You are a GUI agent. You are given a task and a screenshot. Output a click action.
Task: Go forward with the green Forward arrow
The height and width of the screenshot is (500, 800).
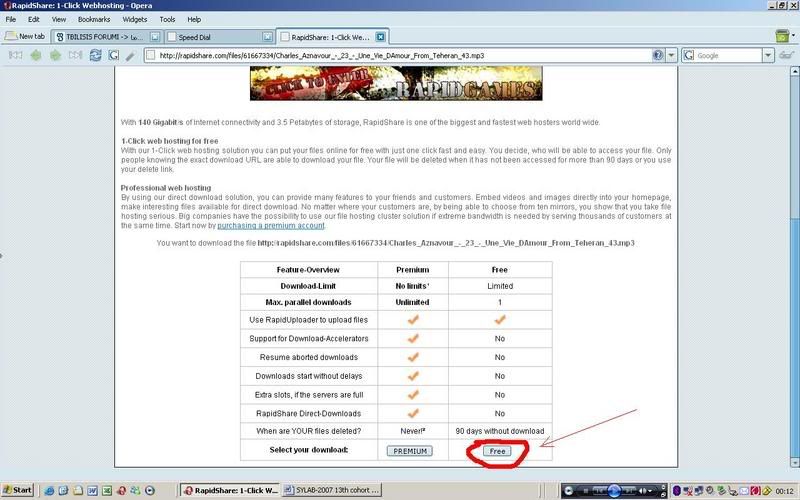(55, 55)
